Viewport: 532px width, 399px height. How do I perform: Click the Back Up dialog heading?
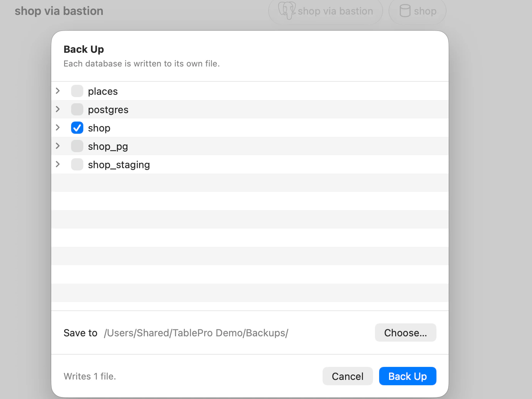[x=84, y=49]
